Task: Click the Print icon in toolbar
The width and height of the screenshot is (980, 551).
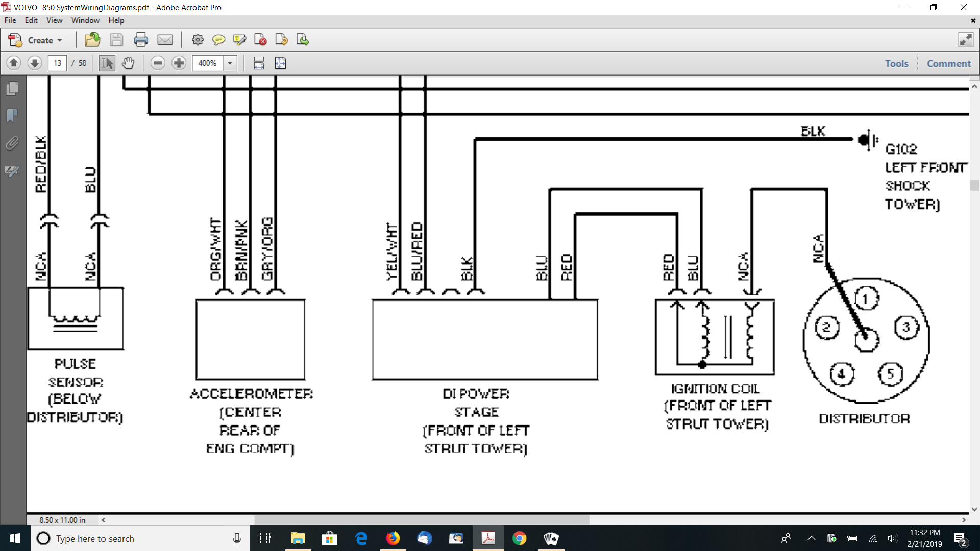Action: [x=141, y=40]
